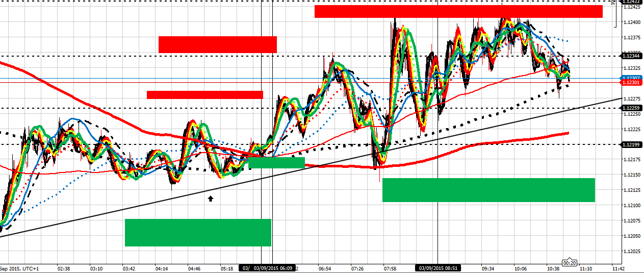Click the 03/09/2015 06:09 time marker
The width and height of the screenshot is (644, 273).
coord(273,268)
